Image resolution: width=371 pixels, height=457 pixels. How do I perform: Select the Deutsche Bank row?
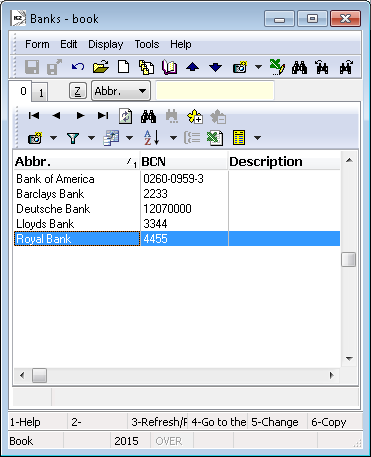(x=177, y=209)
